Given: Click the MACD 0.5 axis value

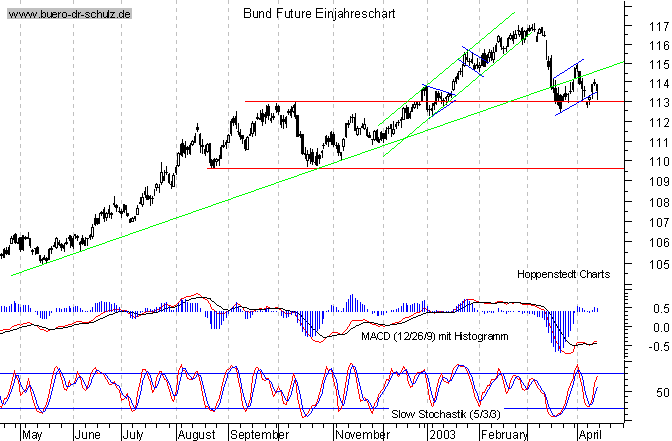Looking at the screenshot, I should pyautogui.click(x=661, y=309).
